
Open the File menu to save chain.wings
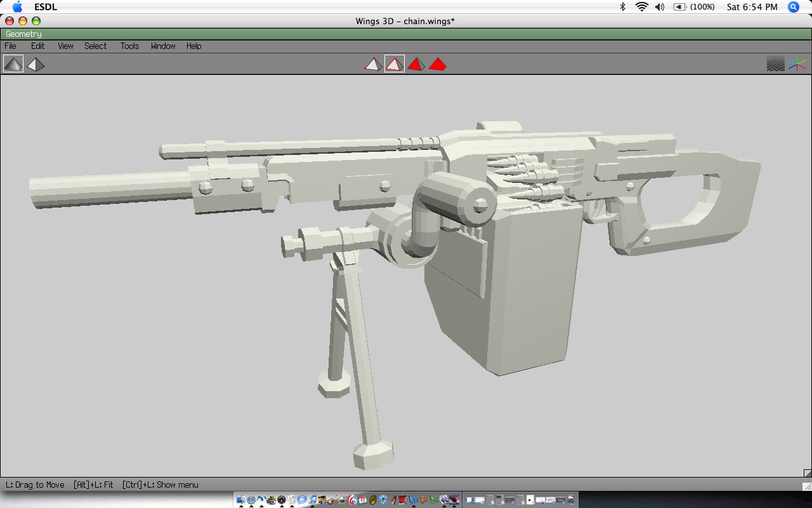tap(10, 46)
